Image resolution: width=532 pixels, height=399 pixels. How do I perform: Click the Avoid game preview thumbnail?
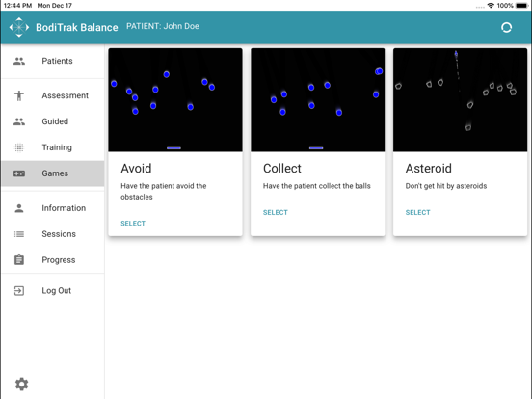click(175, 100)
